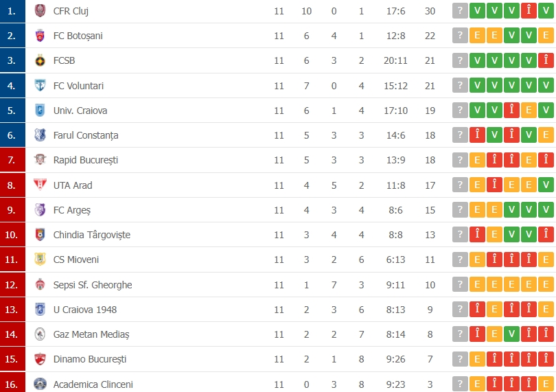Click the CFR Cluj club crest

click(40, 11)
